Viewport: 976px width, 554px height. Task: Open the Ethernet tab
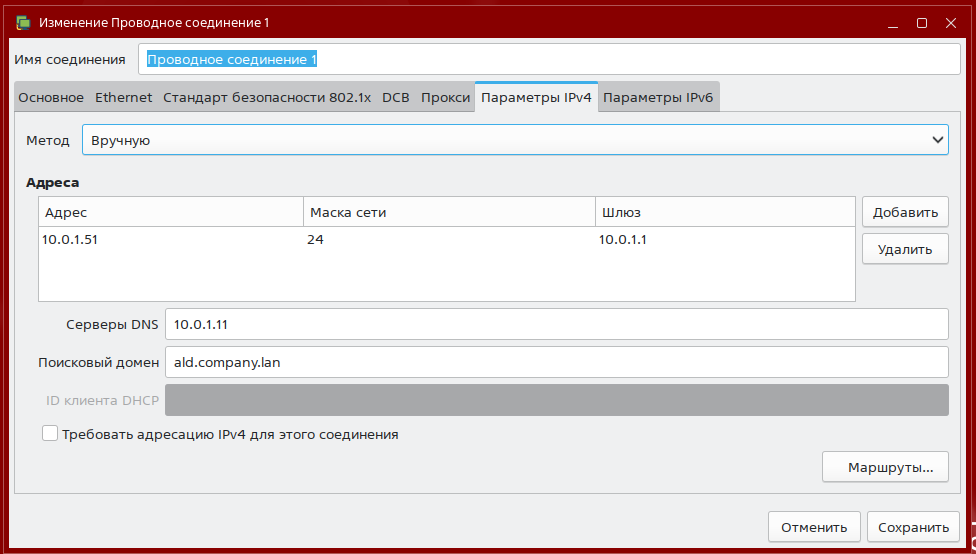point(123,98)
